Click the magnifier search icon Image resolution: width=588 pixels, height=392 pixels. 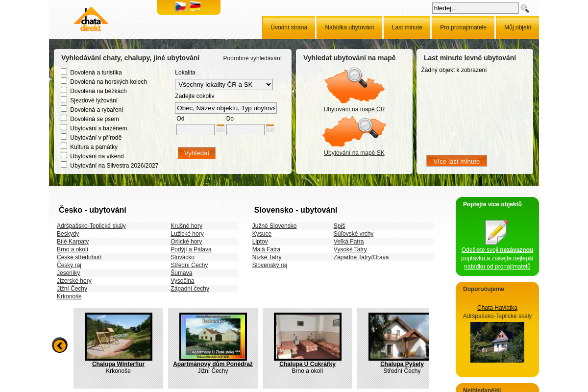(524, 8)
